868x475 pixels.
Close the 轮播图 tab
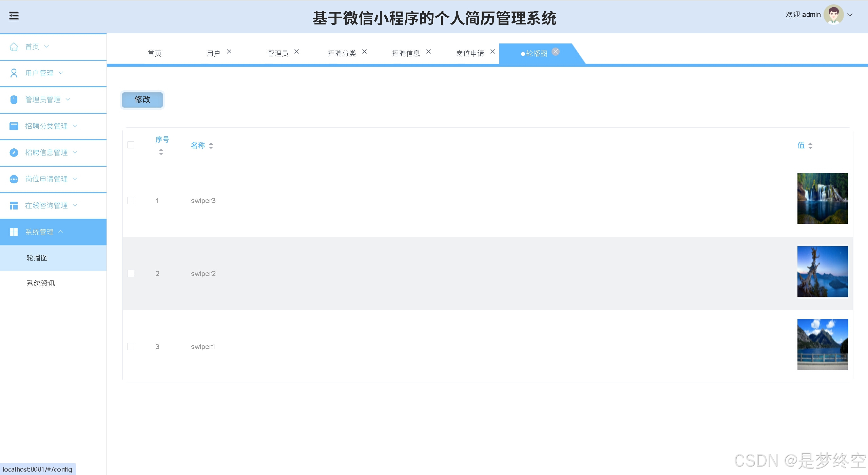[555, 52]
